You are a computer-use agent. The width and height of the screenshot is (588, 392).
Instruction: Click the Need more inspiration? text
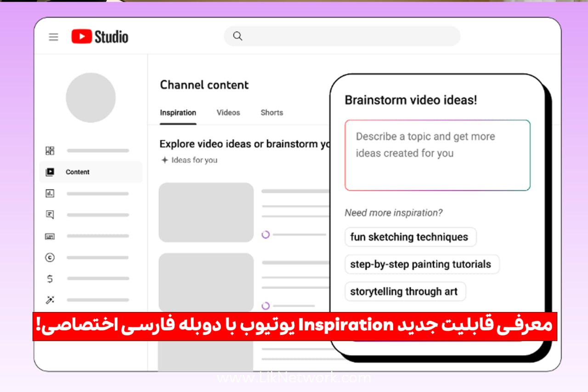point(394,213)
